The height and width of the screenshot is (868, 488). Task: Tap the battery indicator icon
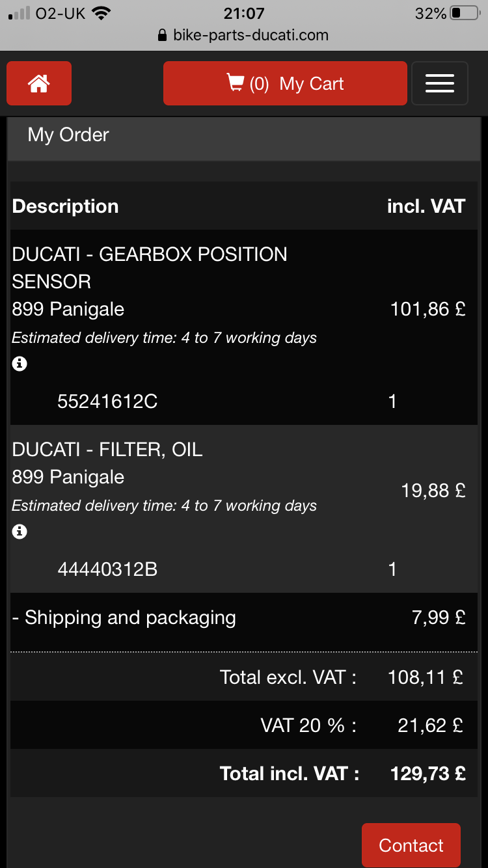click(x=464, y=13)
